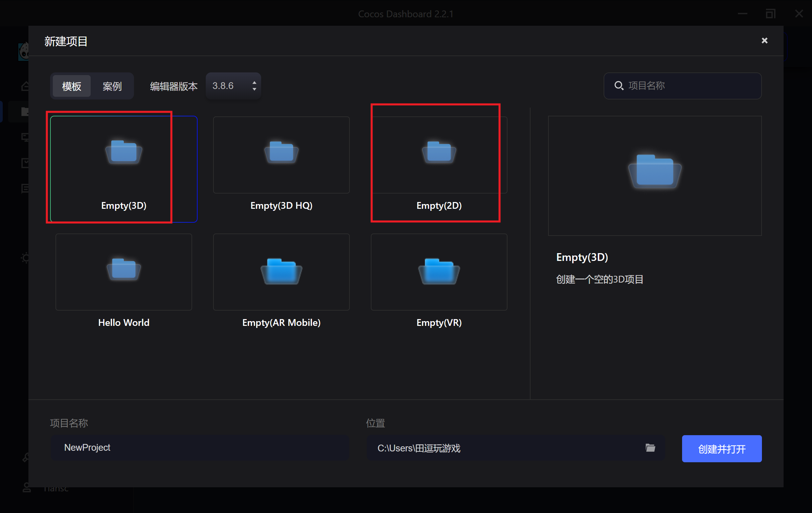The height and width of the screenshot is (513, 812).
Task: Click the 创建并打开 button
Action: point(721,448)
